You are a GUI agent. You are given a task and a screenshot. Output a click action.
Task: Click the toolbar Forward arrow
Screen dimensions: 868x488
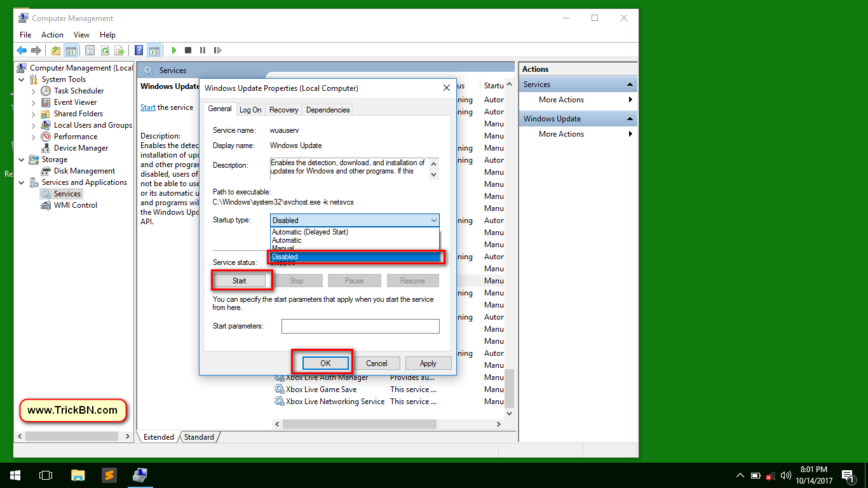(36, 50)
